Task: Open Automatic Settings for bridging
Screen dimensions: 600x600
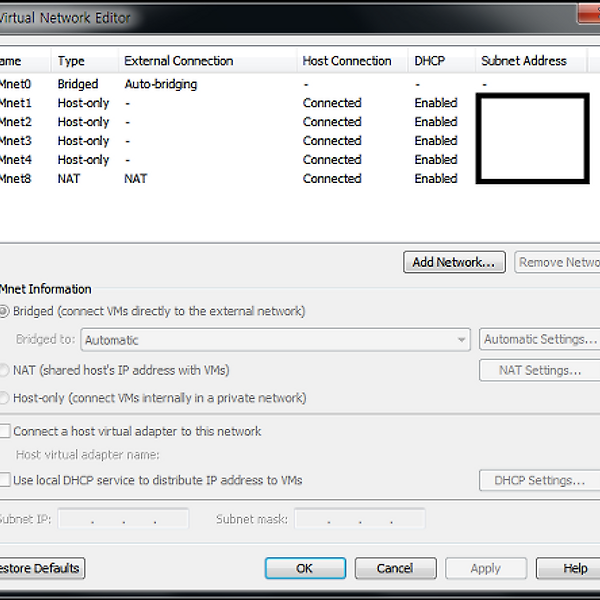Action: tap(540, 340)
